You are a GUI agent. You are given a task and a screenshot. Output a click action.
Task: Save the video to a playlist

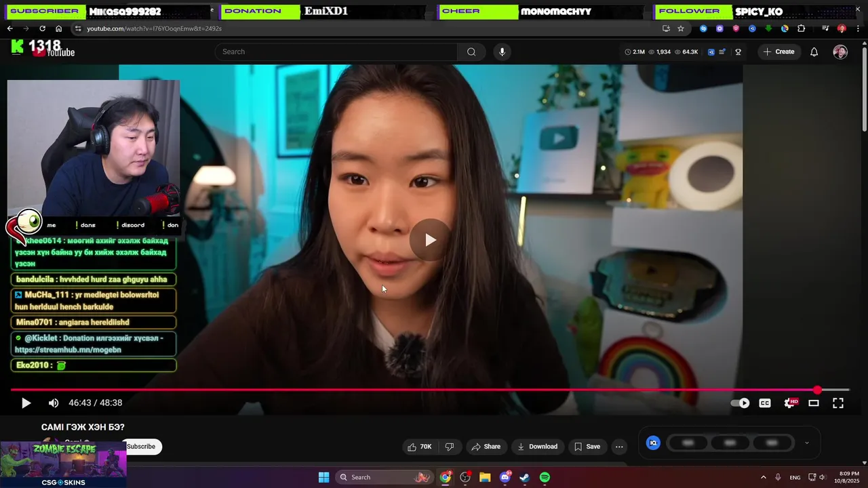[587, 447]
